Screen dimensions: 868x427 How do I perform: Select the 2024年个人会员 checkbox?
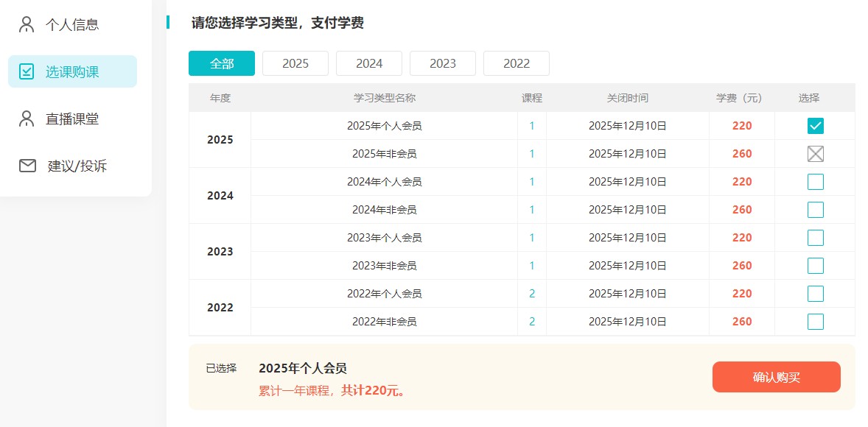815,182
